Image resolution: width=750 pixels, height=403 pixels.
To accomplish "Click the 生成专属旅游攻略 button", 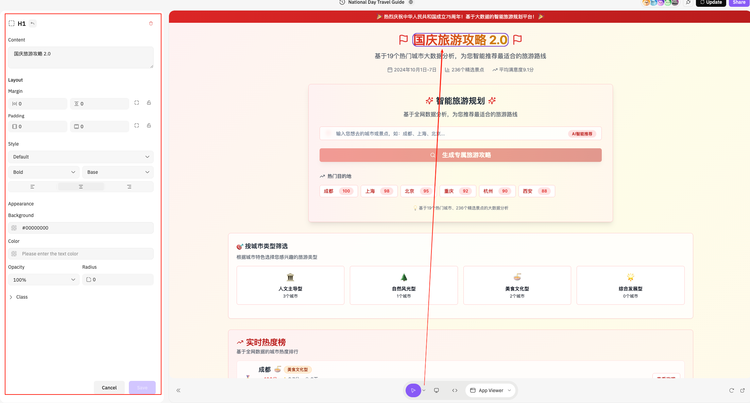I will click(460, 155).
